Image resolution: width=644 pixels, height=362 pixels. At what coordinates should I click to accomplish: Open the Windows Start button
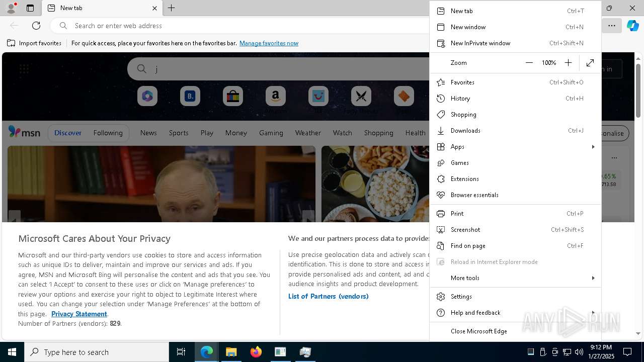[12, 352]
